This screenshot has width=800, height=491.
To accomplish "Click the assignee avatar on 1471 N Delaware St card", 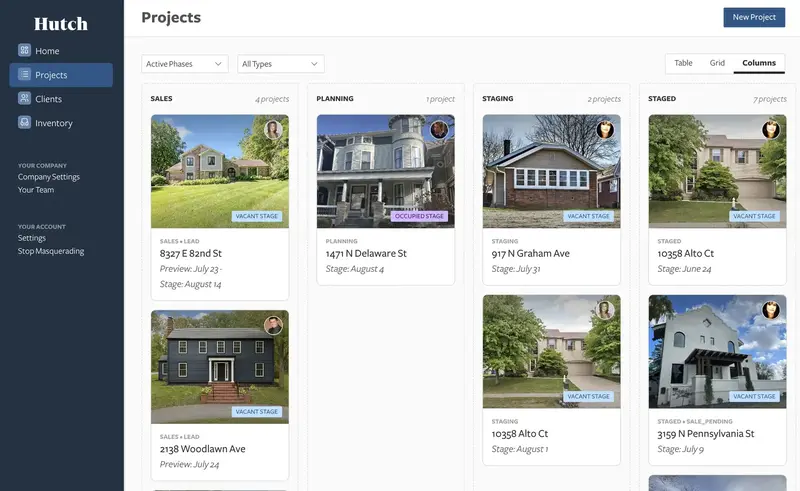I will click(439, 130).
